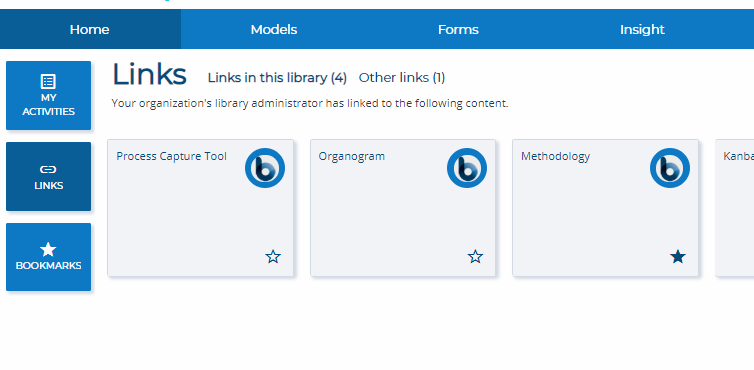The width and height of the screenshot is (754, 370).
Task: Bookmark the Process Capture Tool link
Action: tap(273, 256)
